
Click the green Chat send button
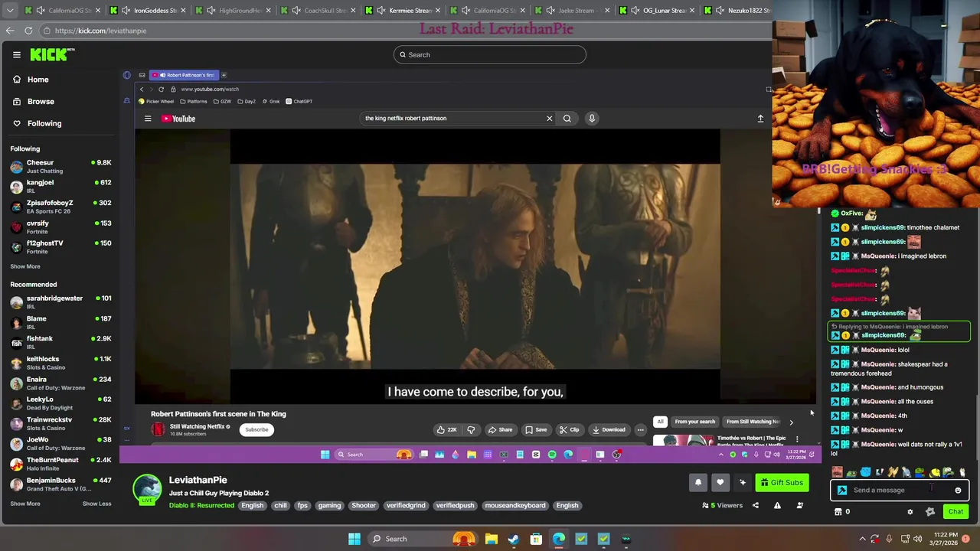pos(955,512)
